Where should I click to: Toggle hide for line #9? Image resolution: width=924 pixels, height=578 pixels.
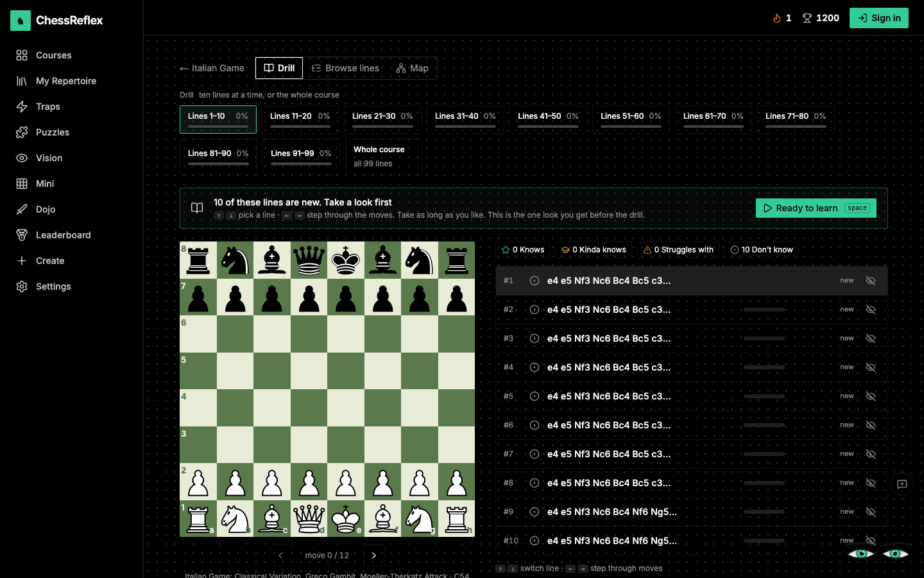coord(871,512)
